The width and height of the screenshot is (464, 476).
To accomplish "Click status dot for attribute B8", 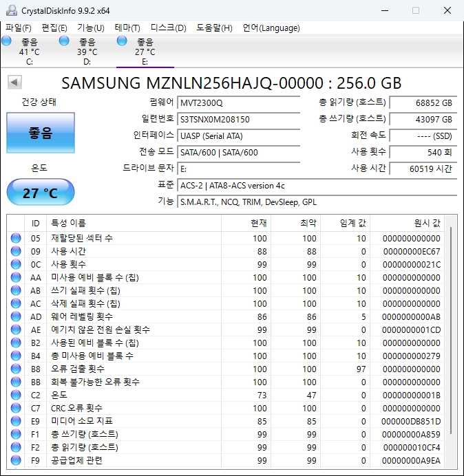I will pos(16,369).
